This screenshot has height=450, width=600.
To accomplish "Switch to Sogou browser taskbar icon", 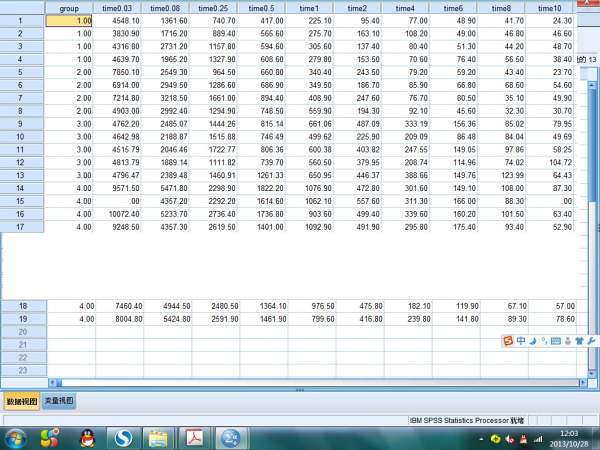I will click(x=124, y=439).
